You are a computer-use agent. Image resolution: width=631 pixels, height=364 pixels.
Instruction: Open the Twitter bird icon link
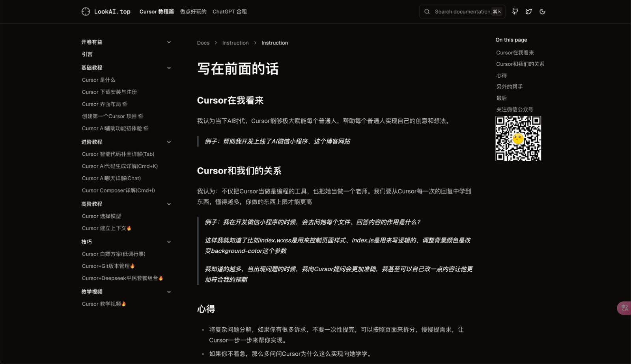[528, 11]
